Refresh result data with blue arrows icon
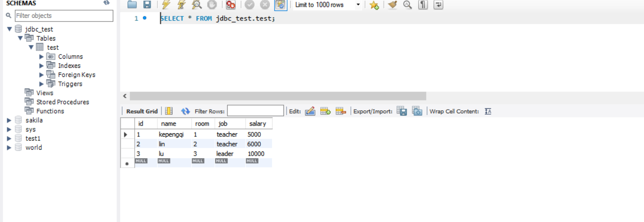This screenshot has width=644, height=222. click(185, 111)
